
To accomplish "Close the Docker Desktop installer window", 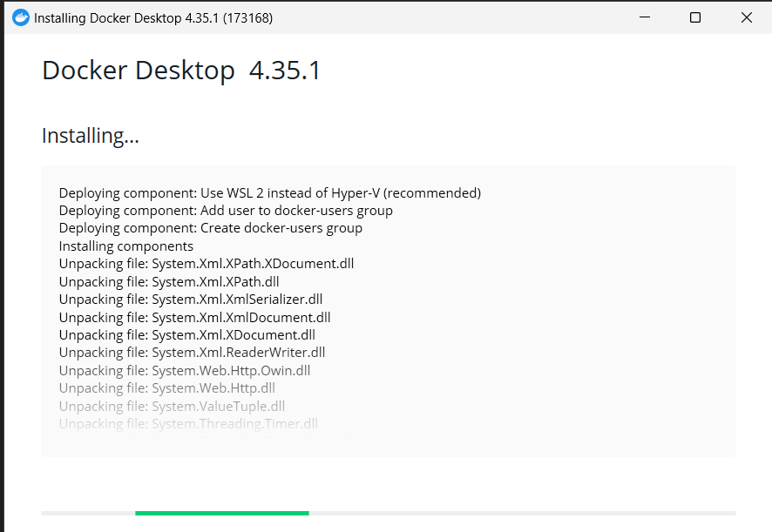I will (747, 17).
